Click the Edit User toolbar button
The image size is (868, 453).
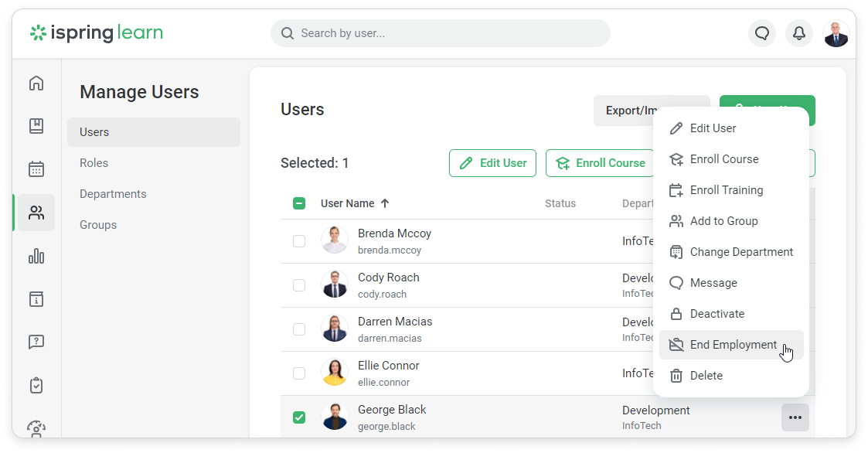pos(492,163)
